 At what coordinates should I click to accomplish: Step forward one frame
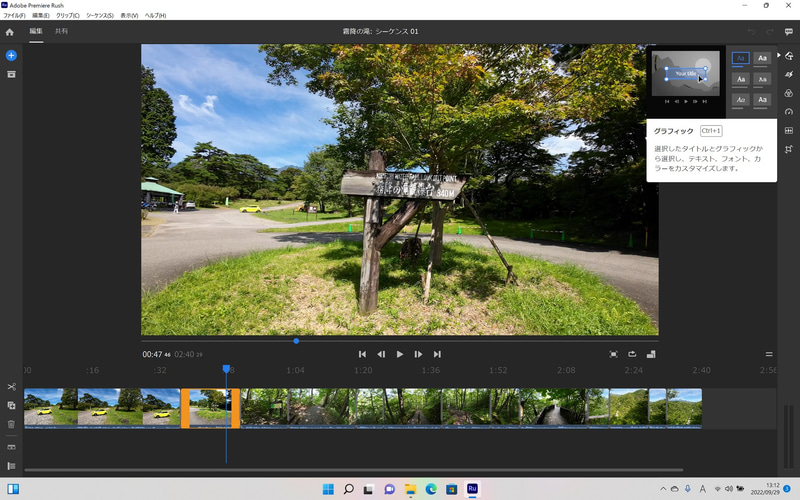[x=418, y=354]
